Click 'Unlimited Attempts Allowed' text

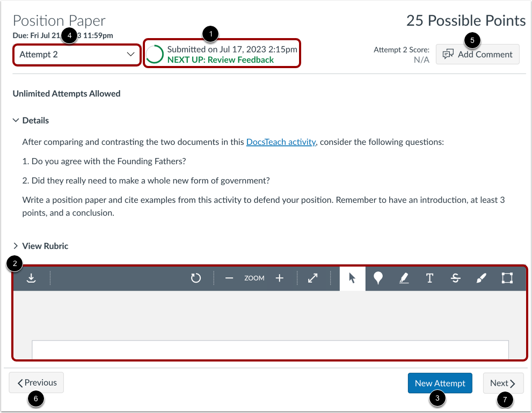67,93
